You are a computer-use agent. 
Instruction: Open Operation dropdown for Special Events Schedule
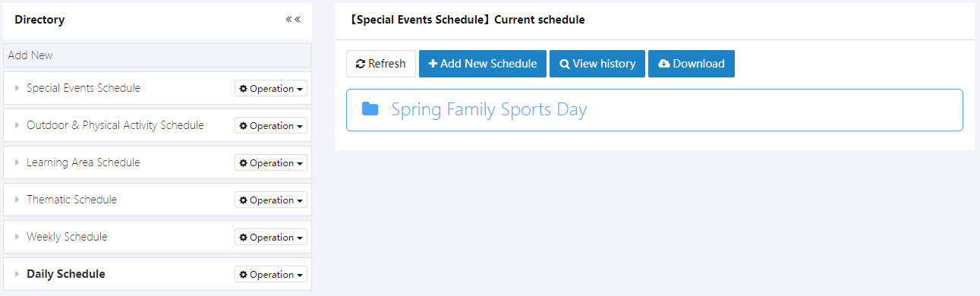(x=271, y=89)
